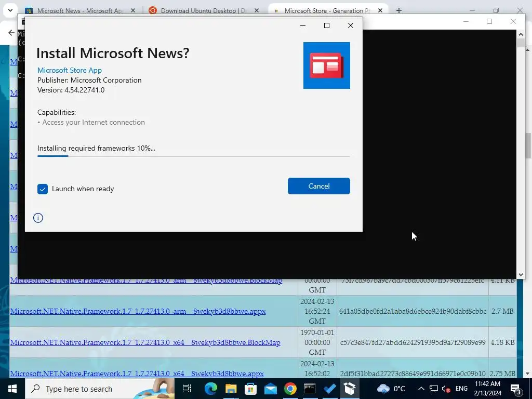This screenshot has width=532, height=399.
Task: Open Microsoft Store from taskbar
Action: coord(250,389)
